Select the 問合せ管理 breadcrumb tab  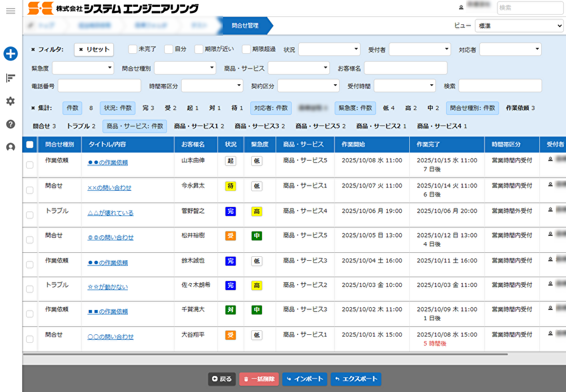(x=245, y=25)
